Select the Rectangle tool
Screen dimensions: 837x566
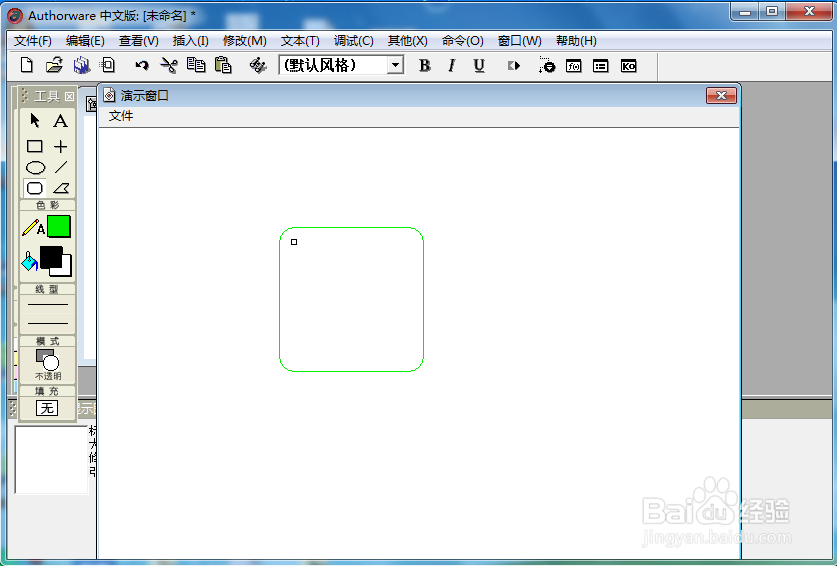click(35, 146)
